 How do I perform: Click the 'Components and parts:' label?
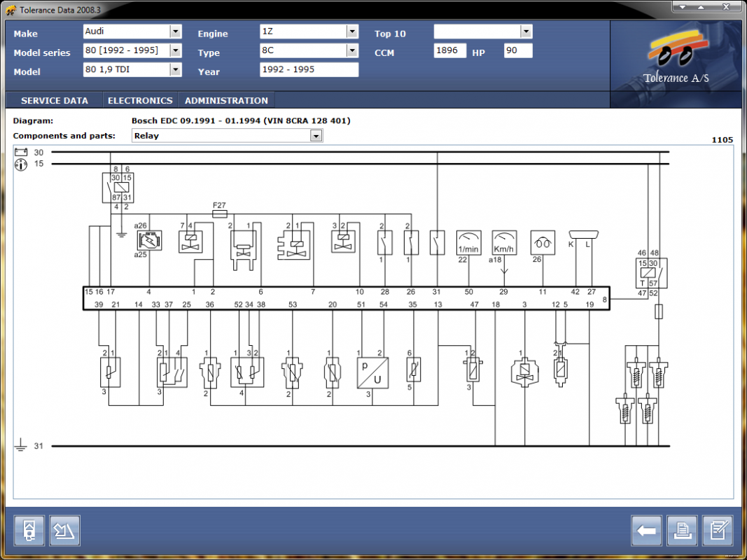[64, 136]
